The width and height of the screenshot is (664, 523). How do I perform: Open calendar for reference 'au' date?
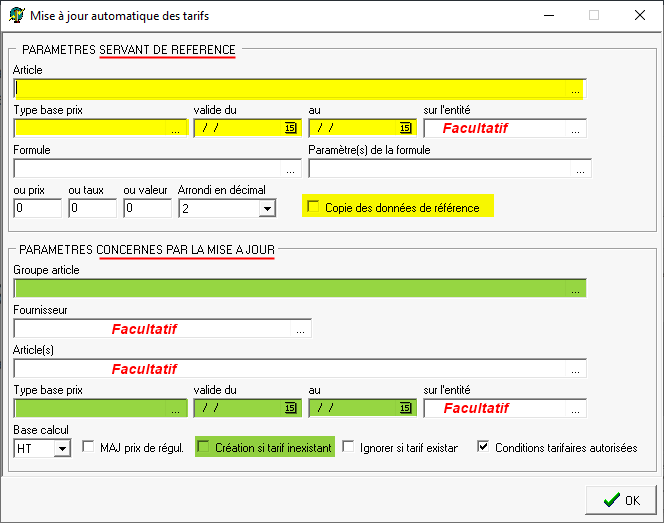[405, 128]
